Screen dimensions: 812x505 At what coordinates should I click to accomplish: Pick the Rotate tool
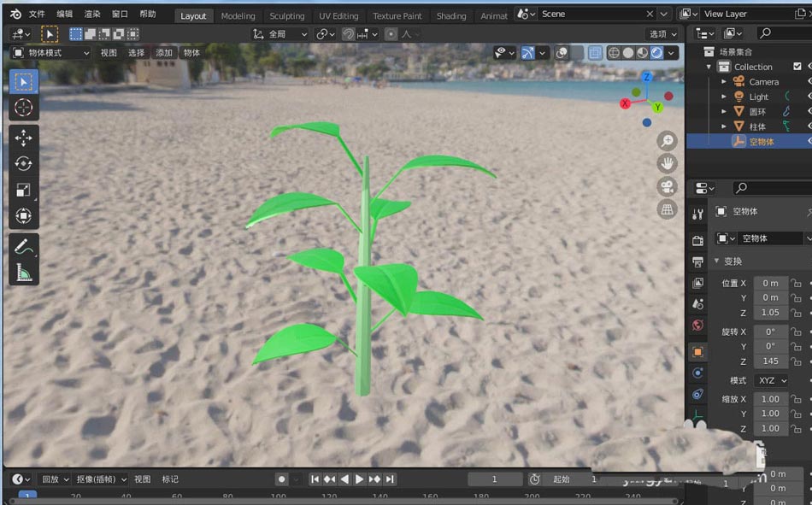[23, 164]
